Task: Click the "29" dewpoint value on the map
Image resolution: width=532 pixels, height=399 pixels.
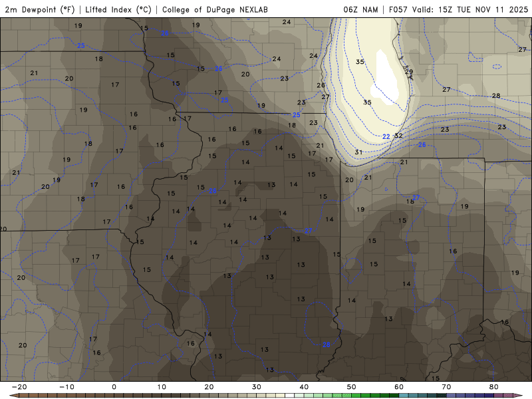Action: [x=409, y=72]
